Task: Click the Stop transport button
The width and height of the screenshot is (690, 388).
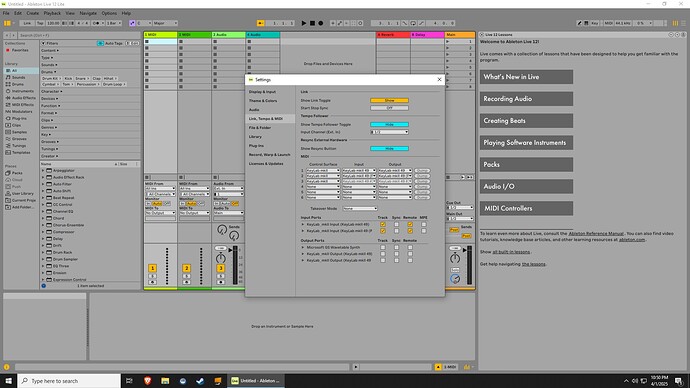Action: click(x=312, y=23)
